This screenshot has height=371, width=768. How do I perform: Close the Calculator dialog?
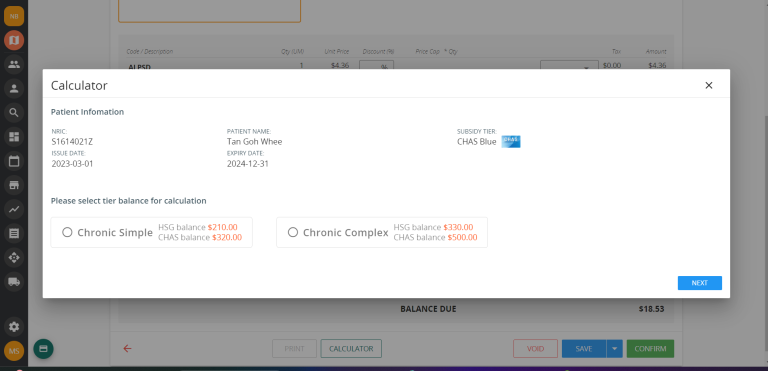pos(708,85)
